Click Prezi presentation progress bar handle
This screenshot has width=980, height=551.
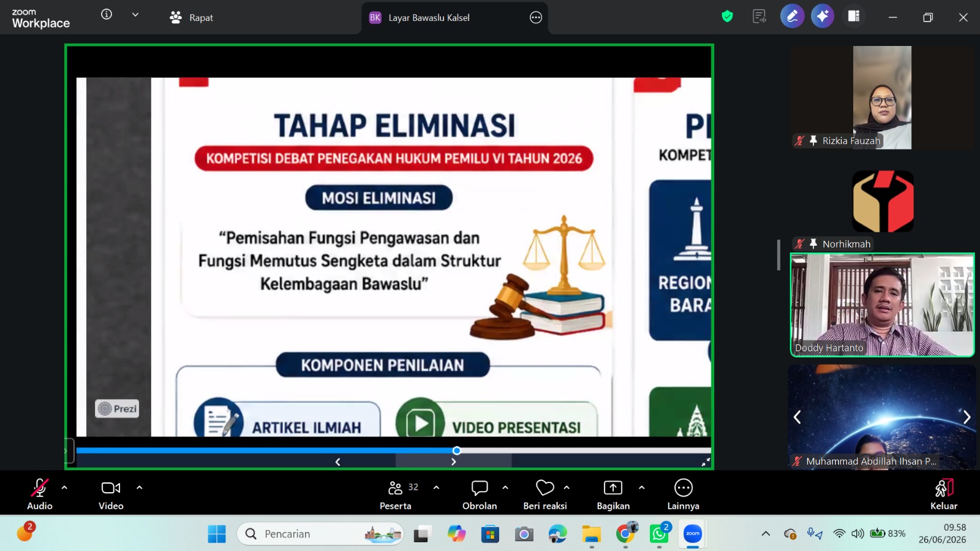[456, 450]
